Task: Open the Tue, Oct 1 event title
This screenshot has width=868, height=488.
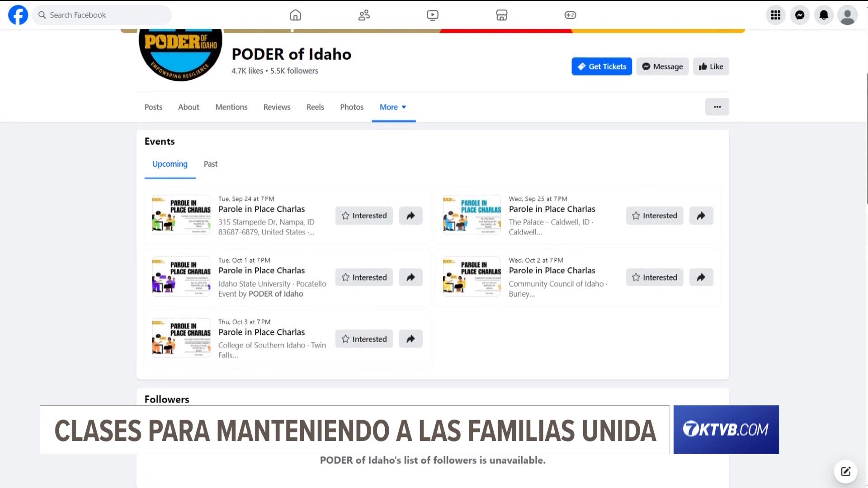Action: 262,271
